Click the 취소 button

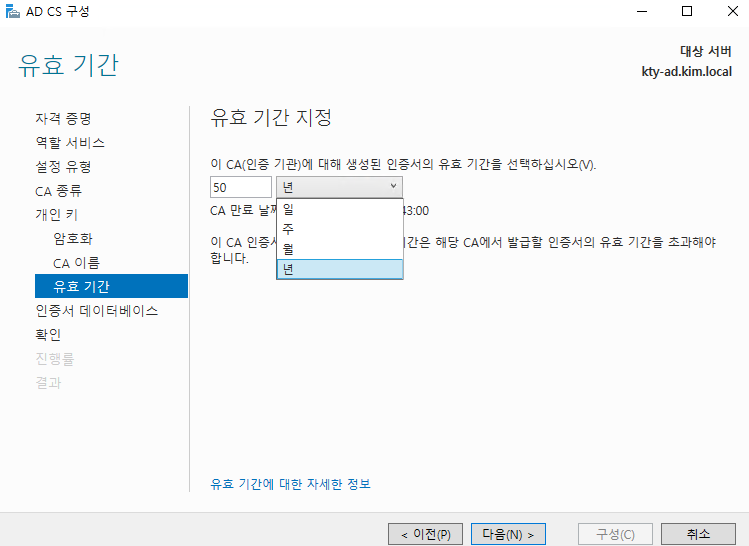click(x=698, y=534)
